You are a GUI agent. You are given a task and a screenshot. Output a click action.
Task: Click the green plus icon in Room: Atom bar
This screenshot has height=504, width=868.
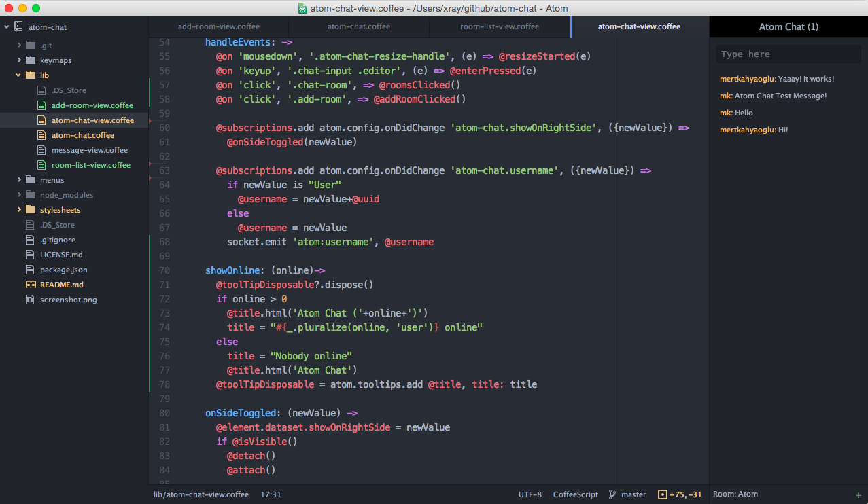(858, 494)
